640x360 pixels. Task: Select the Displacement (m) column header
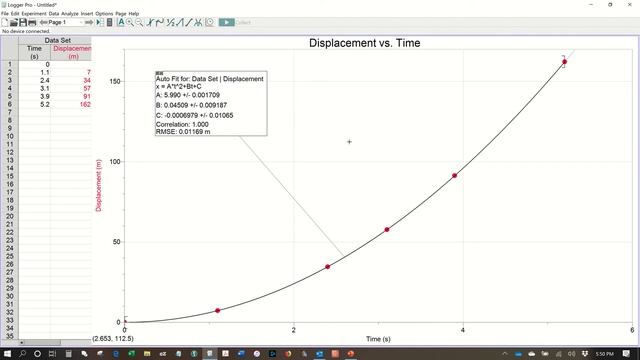point(71,52)
